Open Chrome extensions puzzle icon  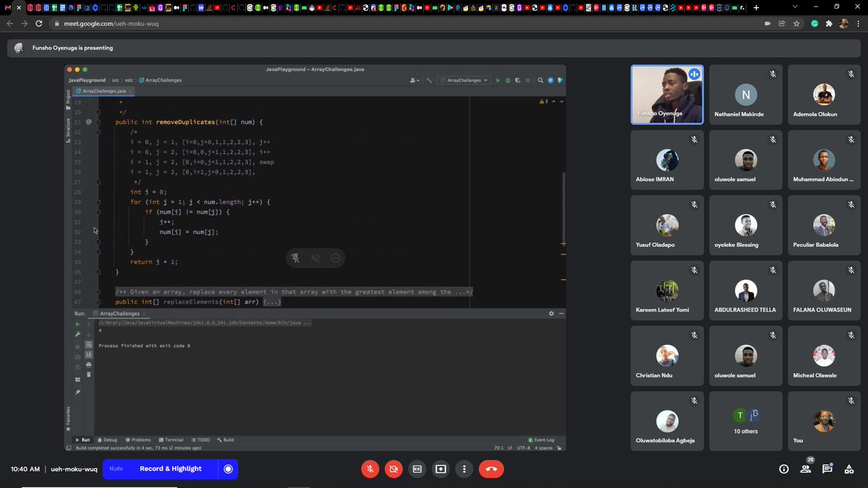tap(829, 23)
